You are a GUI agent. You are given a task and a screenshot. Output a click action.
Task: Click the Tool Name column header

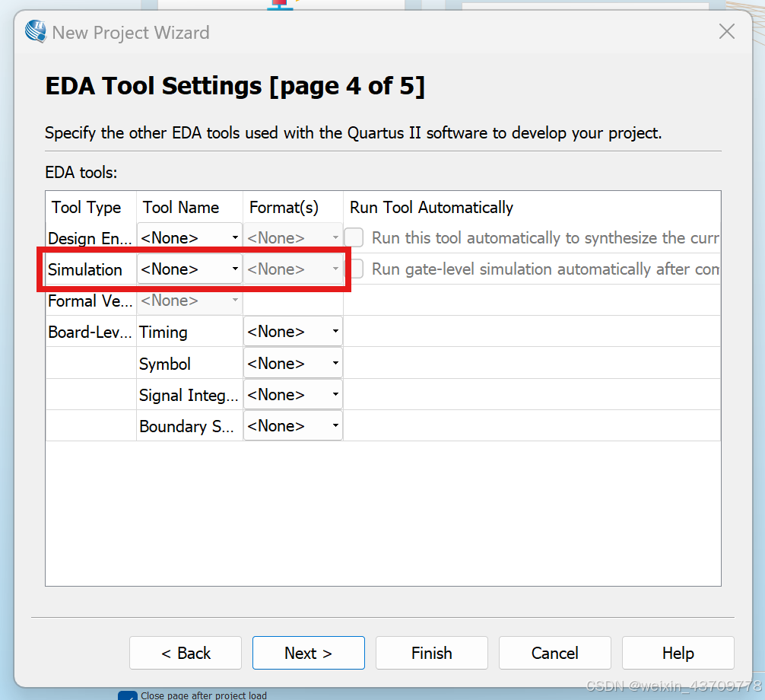pyautogui.click(x=190, y=207)
